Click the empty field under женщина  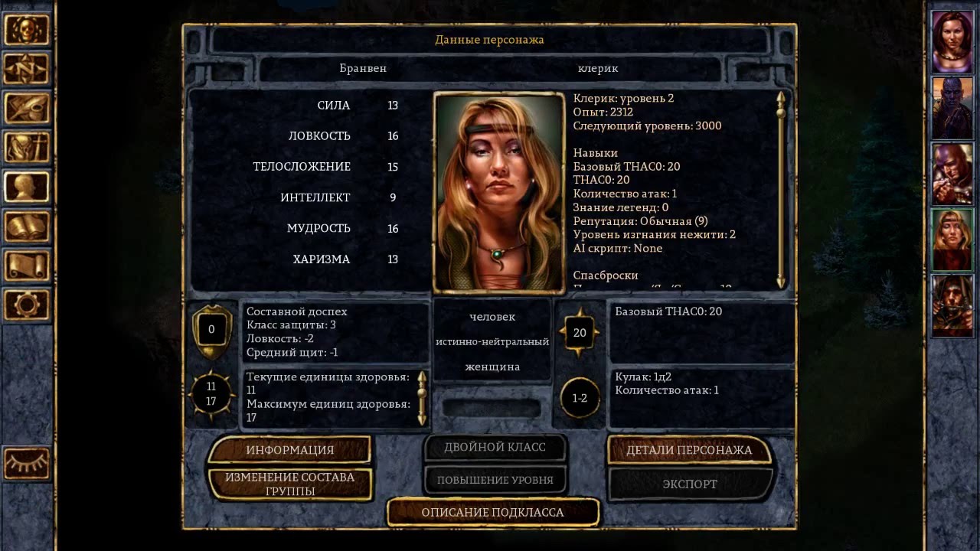point(492,408)
